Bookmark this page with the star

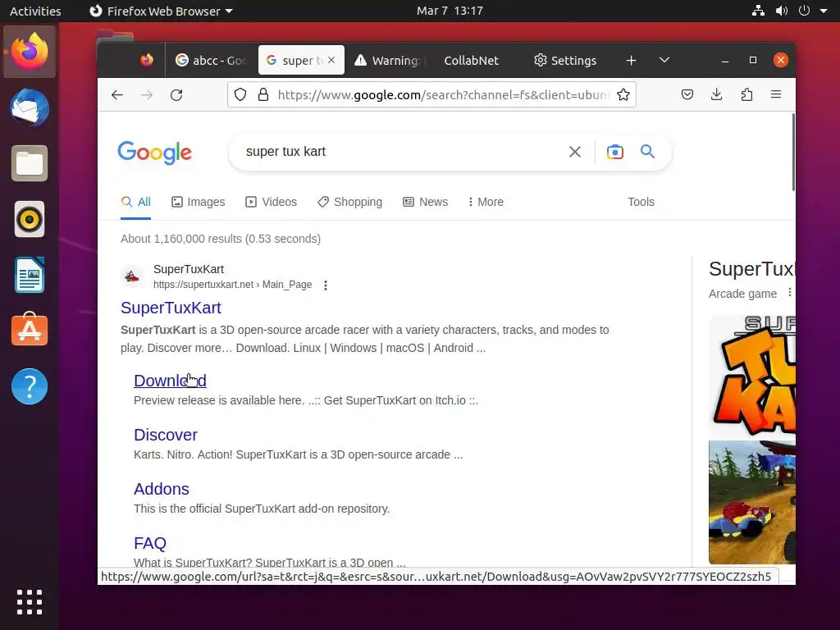pyautogui.click(x=623, y=95)
